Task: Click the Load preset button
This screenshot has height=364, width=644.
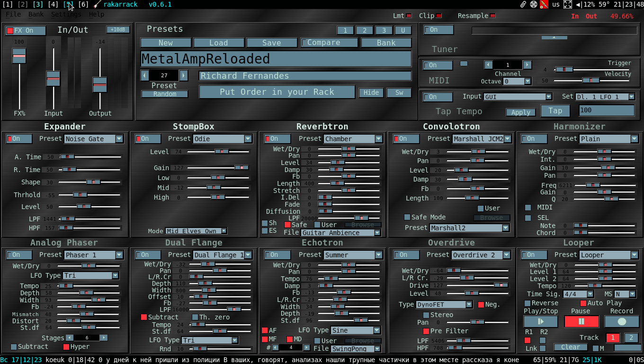Action: coord(219,43)
